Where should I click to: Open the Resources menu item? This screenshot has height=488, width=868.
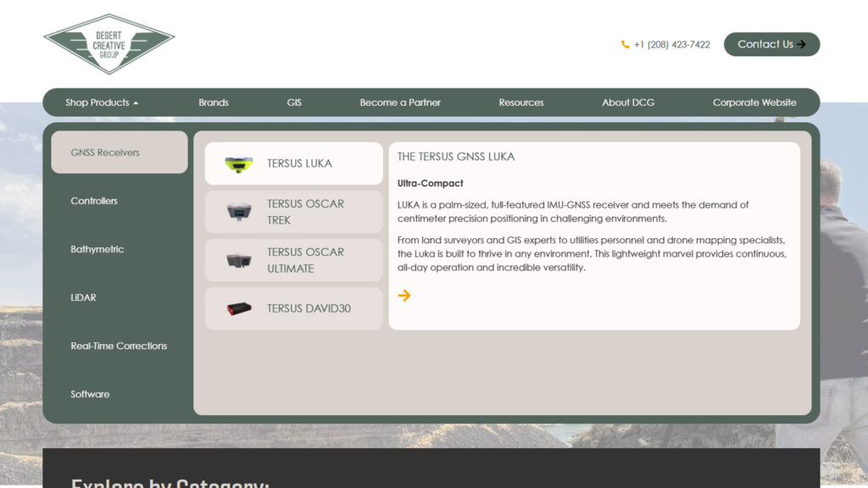521,103
